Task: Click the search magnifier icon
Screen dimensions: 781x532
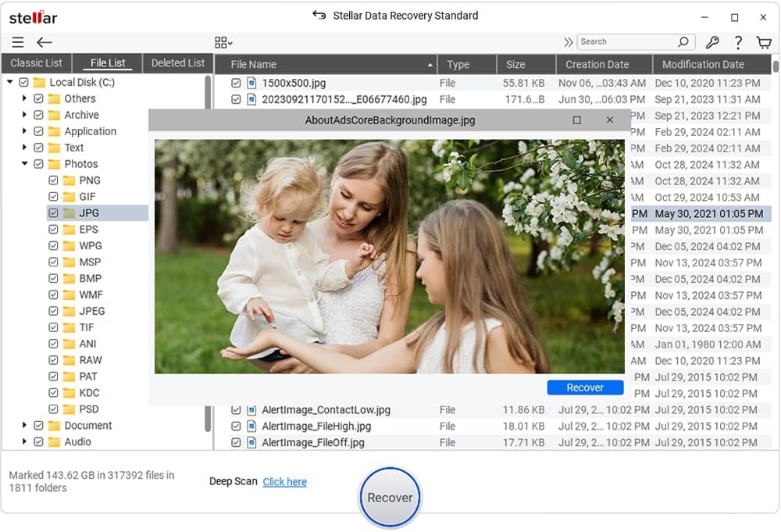Action: pos(683,41)
